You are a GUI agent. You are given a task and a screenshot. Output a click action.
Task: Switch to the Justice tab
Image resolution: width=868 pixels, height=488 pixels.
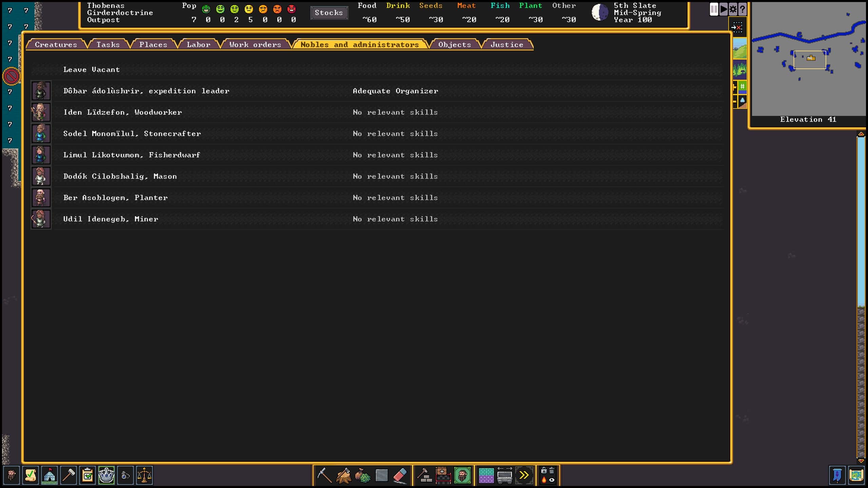coord(507,44)
